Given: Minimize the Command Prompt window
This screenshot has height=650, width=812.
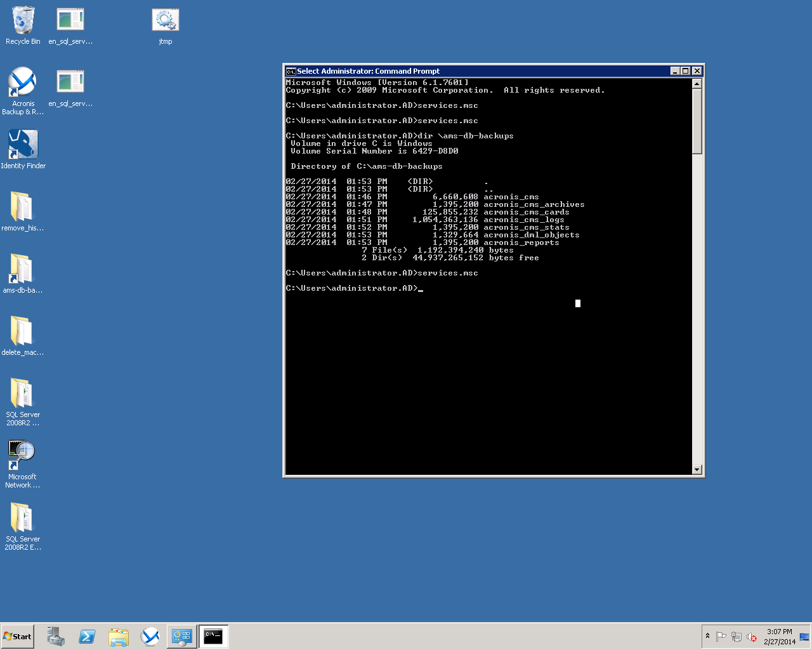Looking at the screenshot, I should pyautogui.click(x=676, y=71).
